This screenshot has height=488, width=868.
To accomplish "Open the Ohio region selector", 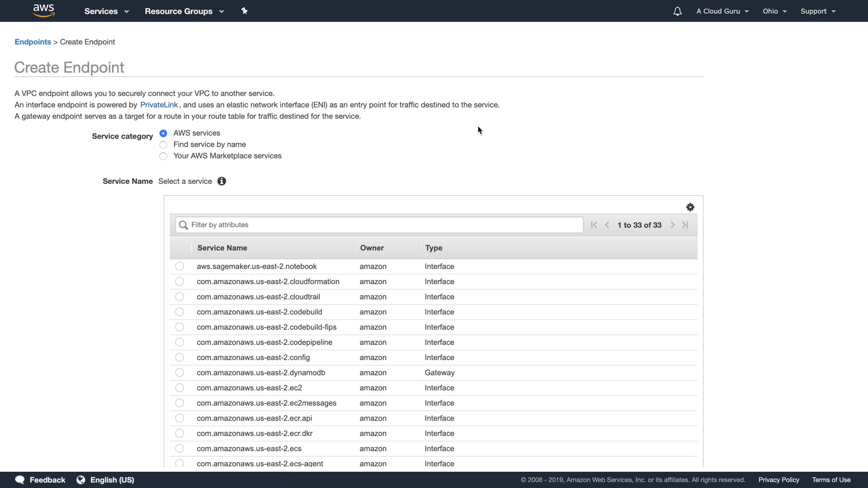I will 774,11.
